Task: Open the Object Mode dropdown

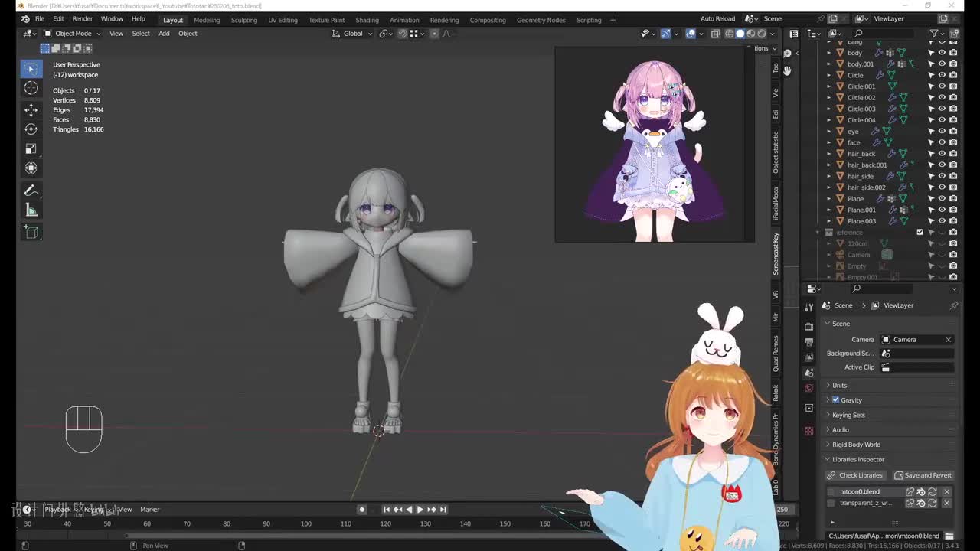Action: (73, 34)
